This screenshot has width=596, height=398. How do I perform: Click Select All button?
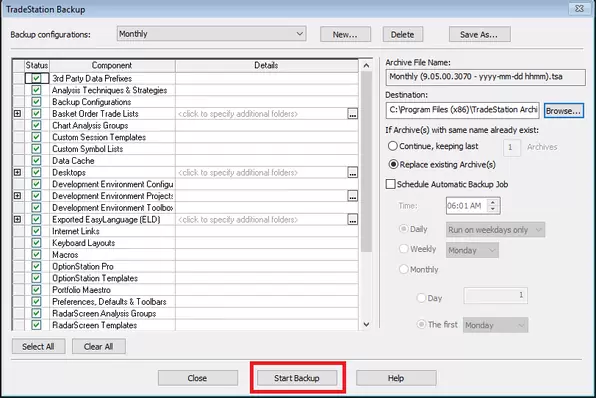tap(38, 347)
